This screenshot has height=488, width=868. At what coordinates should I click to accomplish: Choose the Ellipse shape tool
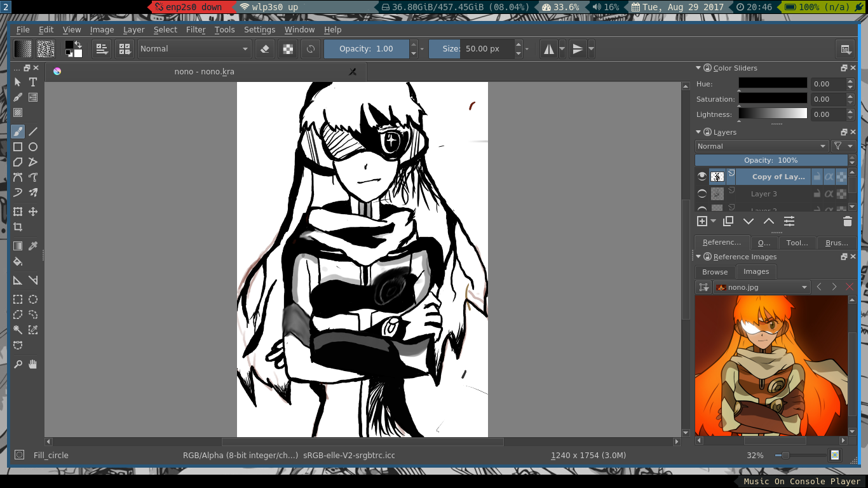tap(33, 147)
